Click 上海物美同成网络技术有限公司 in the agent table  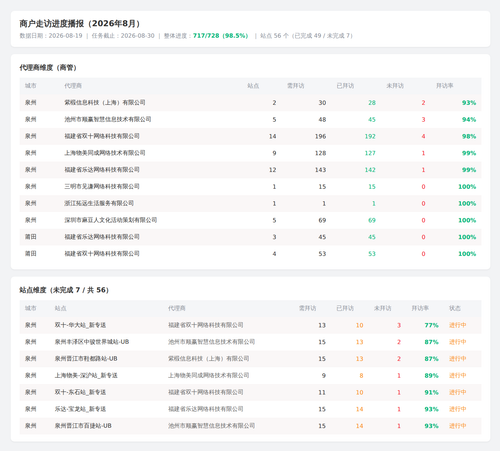[105, 153]
